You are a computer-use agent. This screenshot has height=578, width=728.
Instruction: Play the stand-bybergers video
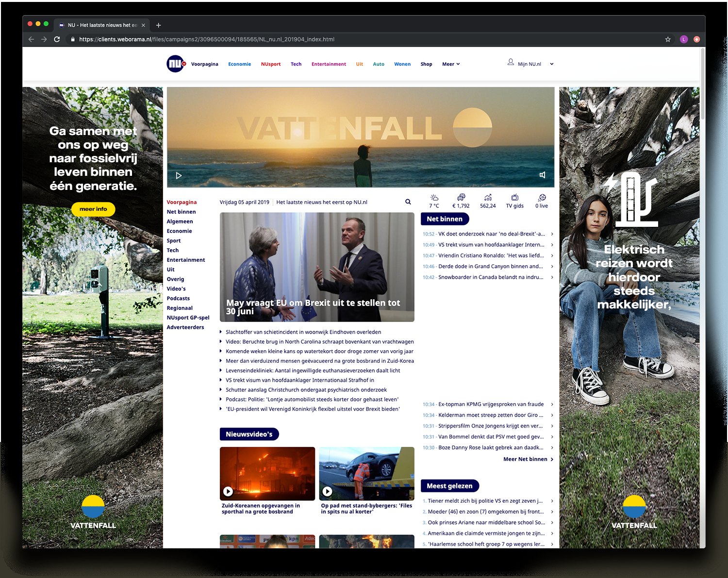[x=327, y=492]
